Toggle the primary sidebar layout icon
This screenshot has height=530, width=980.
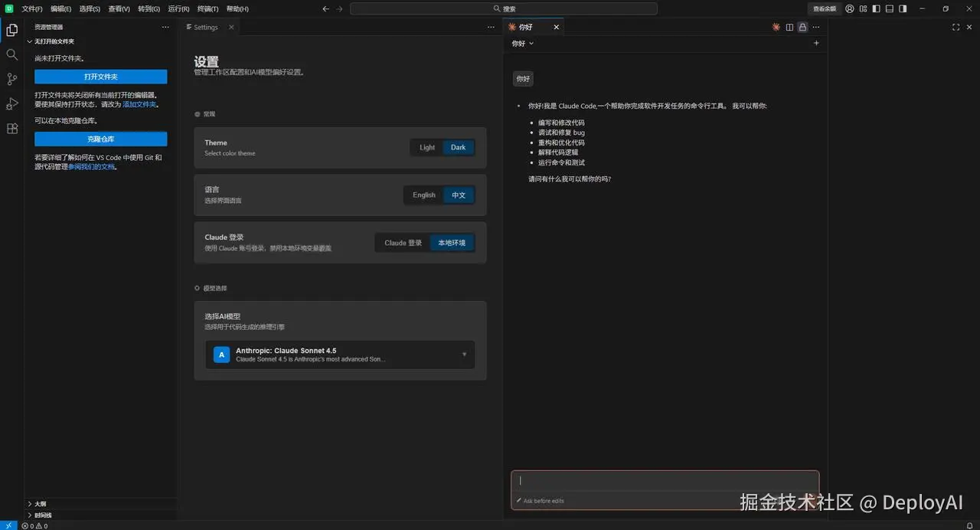tap(877, 8)
